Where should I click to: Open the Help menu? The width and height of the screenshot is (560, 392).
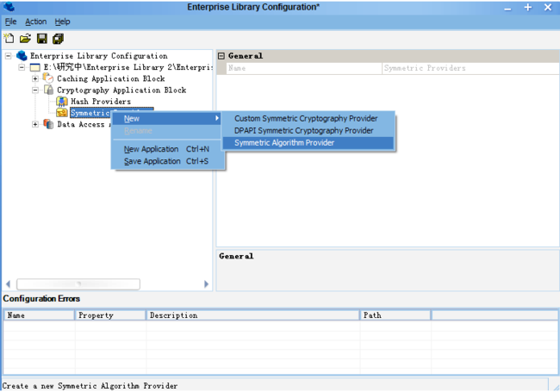point(63,22)
